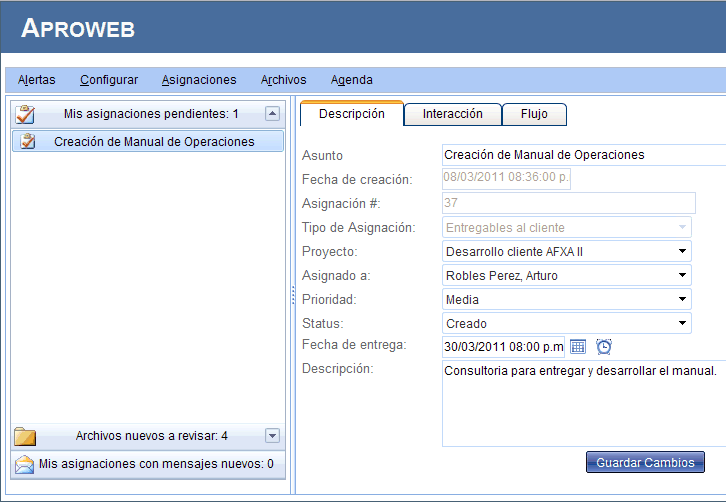Open the Archivos menu
The width and height of the screenshot is (726, 502).
(x=283, y=80)
